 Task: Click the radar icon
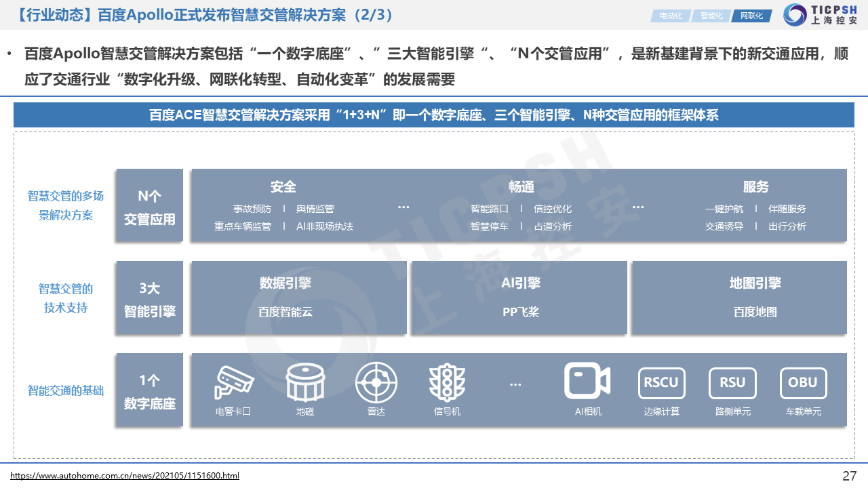376,382
